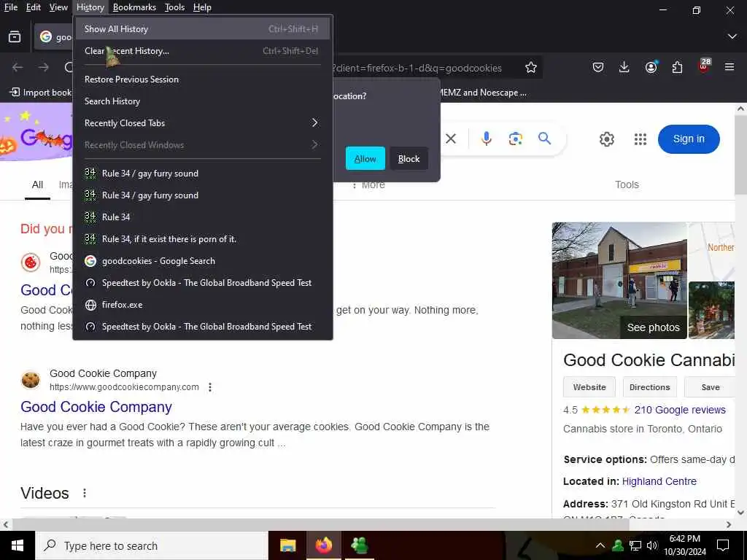
Task: Open Rule 34 if it exist history entry
Action: (203, 239)
